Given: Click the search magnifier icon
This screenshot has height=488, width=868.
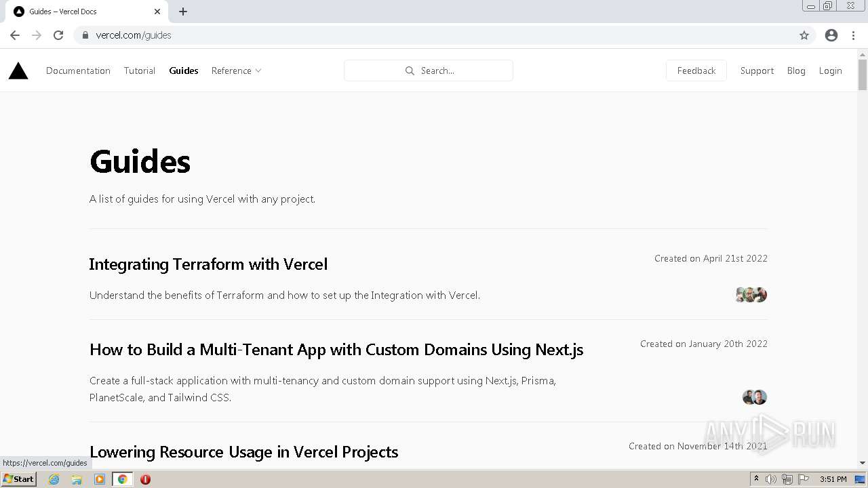Looking at the screenshot, I should coord(410,70).
